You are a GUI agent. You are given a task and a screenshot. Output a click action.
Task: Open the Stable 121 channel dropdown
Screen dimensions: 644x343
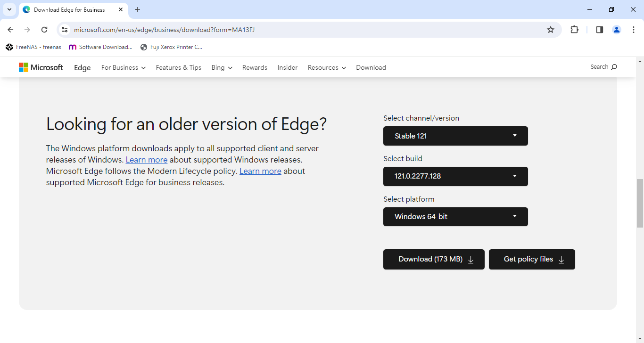click(x=455, y=136)
